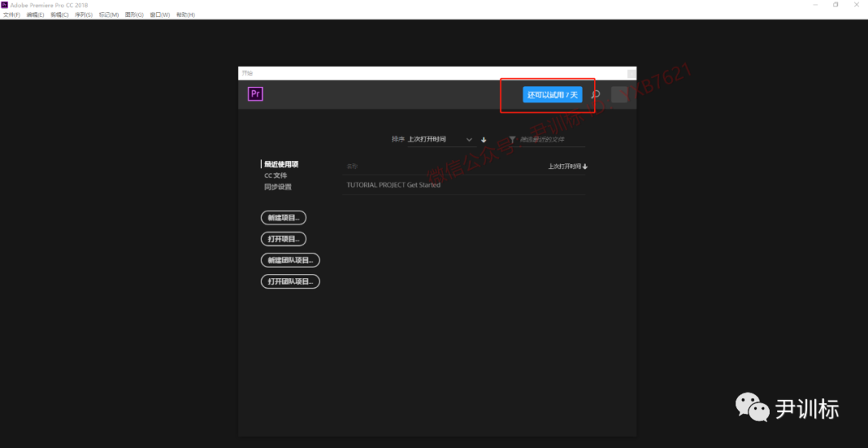The height and width of the screenshot is (448, 868).
Task: Open the 编辑(E) menu
Action: click(x=35, y=15)
